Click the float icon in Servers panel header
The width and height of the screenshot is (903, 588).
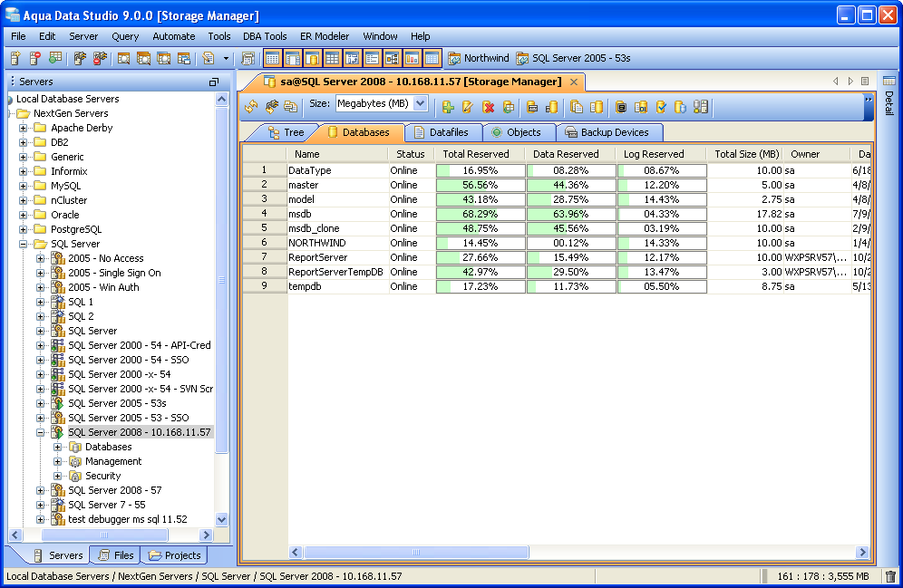(x=214, y=82)
